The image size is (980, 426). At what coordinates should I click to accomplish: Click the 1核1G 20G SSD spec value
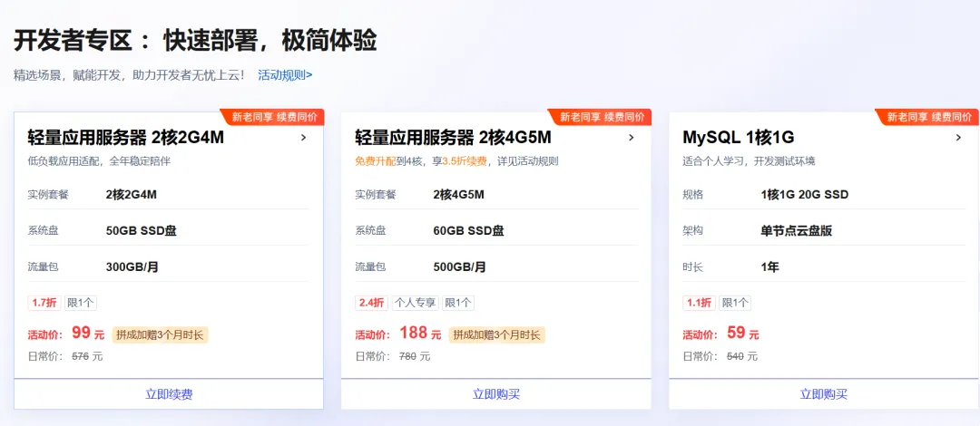point(805,195)
